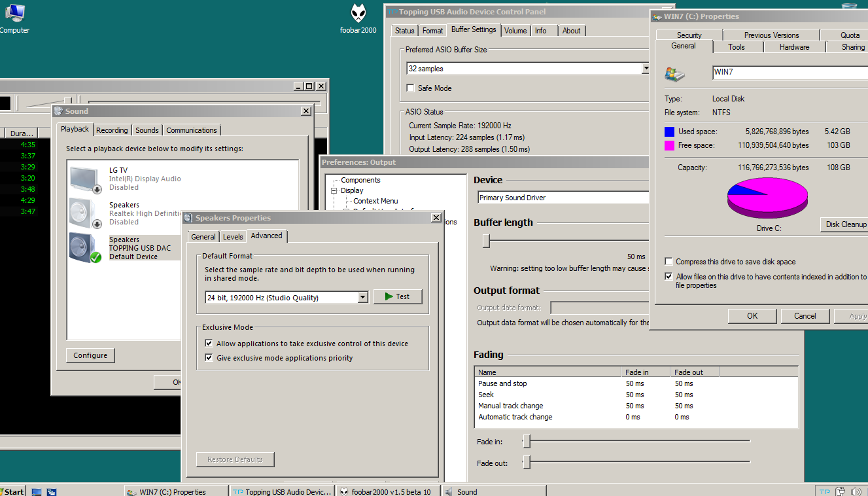The height and width of the screenshot is (496, 868).
Task: Click the Speakers Properties title bar icon
Action: point(188,218)
